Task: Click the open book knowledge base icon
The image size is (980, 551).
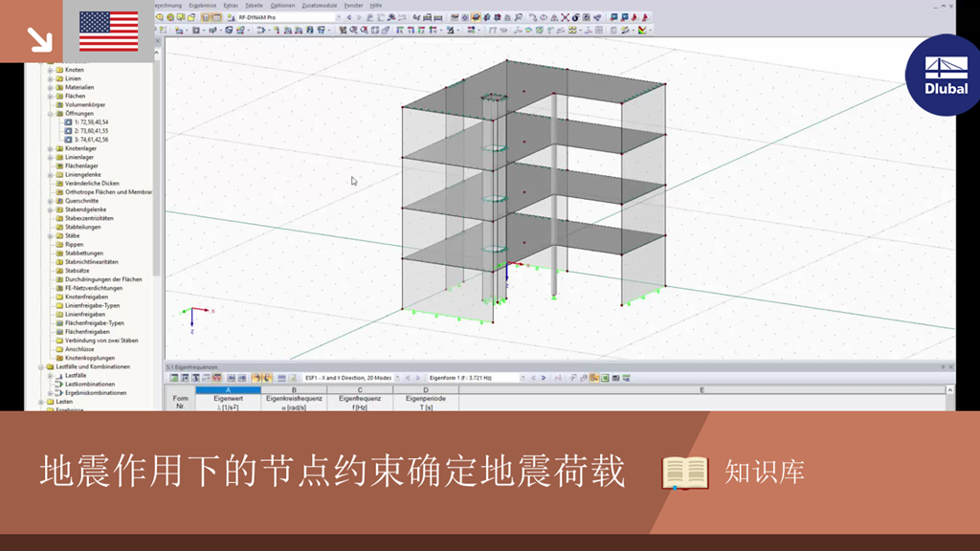Action: [685, 473]
